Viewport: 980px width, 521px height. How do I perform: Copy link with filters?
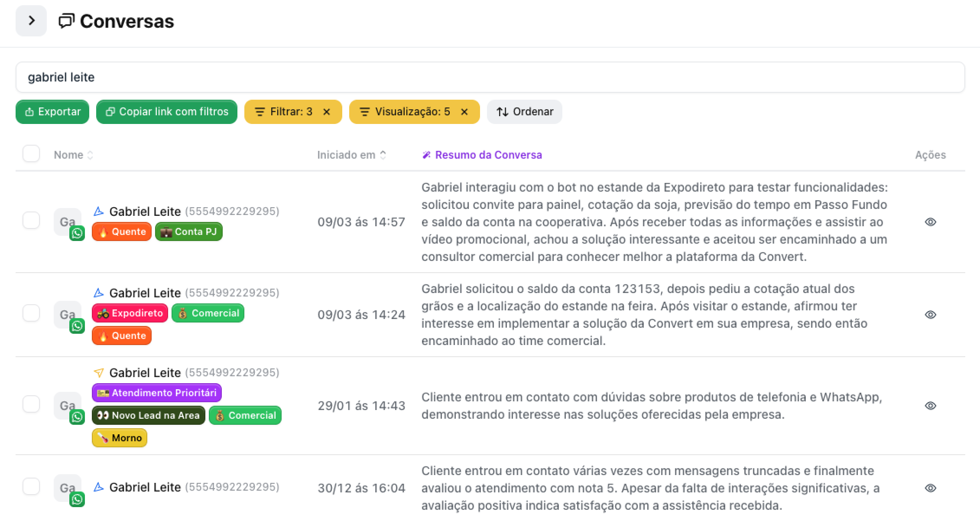167,112
